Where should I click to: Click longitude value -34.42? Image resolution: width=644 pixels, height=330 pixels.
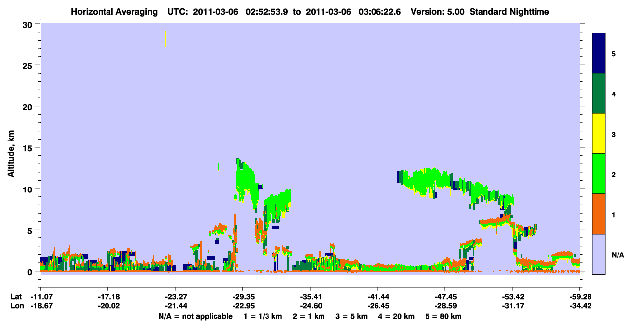click(x=579, y=306)
